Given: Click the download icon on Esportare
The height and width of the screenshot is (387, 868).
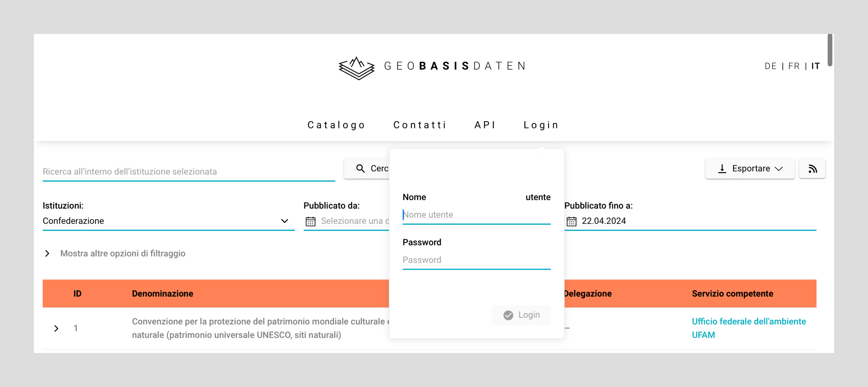Looking at the screenshot, I should [x=722, y=169].
